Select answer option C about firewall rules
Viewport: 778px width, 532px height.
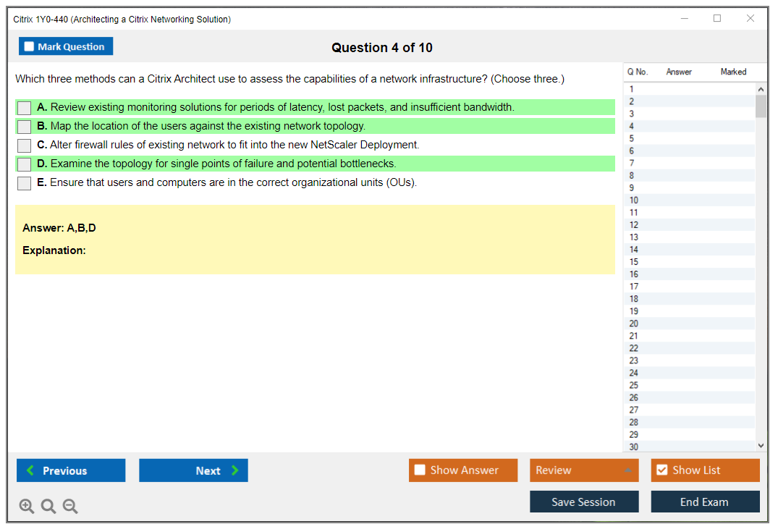pos(25,145)
